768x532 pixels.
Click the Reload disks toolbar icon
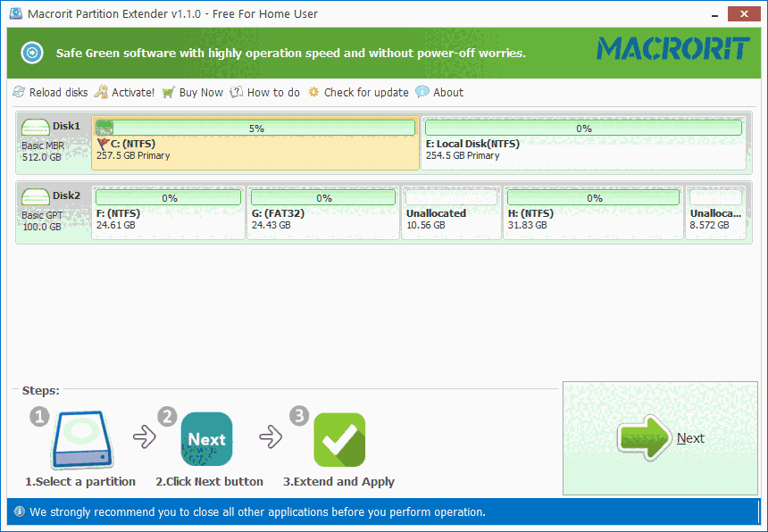18,92
